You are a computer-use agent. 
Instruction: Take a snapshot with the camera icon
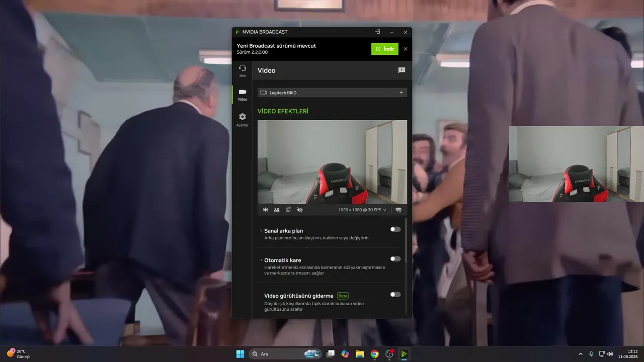(x=288, y=210)
